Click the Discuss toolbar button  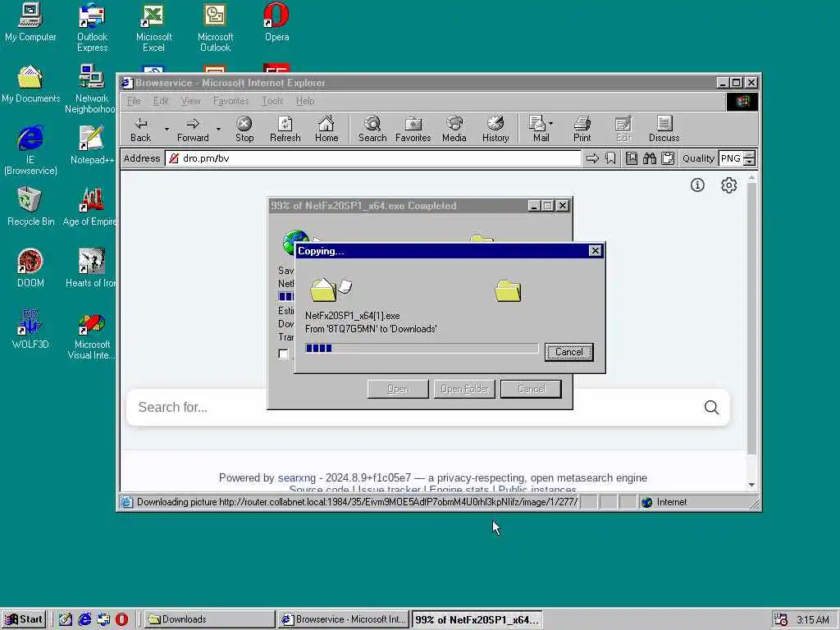coord(664,129)
